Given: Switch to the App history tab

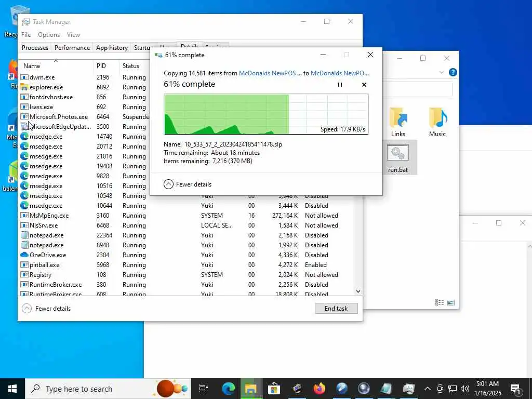Looking at the screenshot, I should [x=112, y=48].
